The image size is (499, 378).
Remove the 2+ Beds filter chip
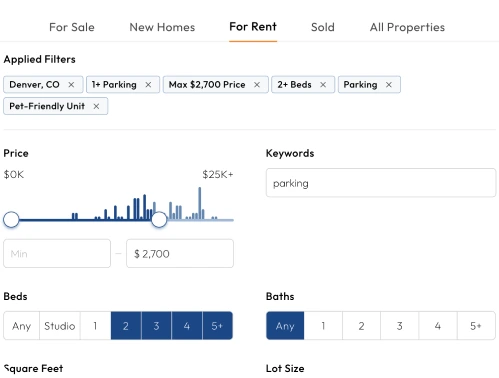coord(323,85)
